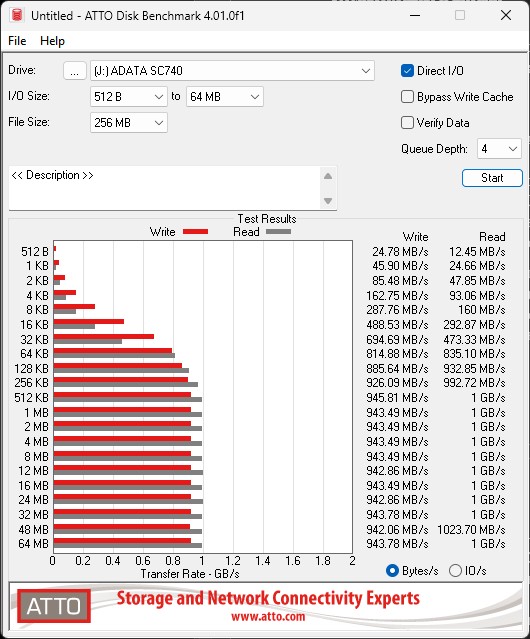Viewport: 530px width, 639px height.
Task: Open the Drive selection dropdown
Action: tap(232, 71)
